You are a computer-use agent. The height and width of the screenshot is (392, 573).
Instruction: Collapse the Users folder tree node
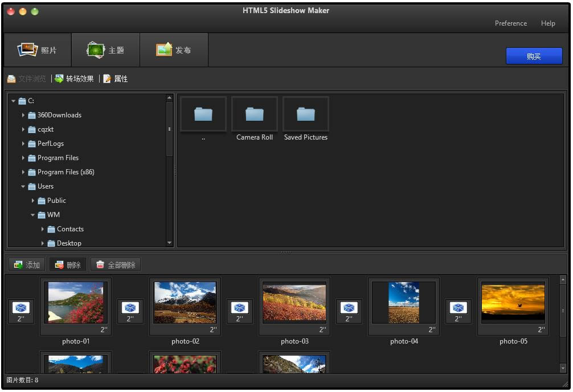tap(23, 186)
